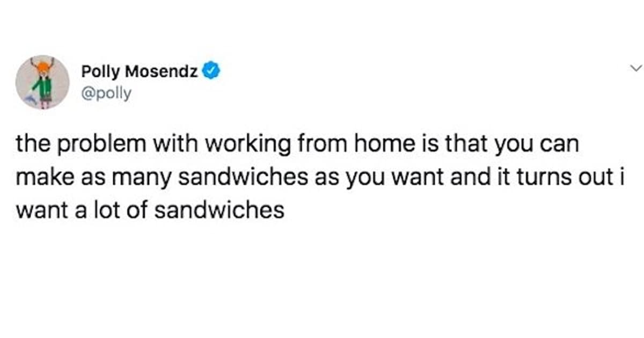
Task: Open the @polly handle link
Action: [x=106, y=94]
